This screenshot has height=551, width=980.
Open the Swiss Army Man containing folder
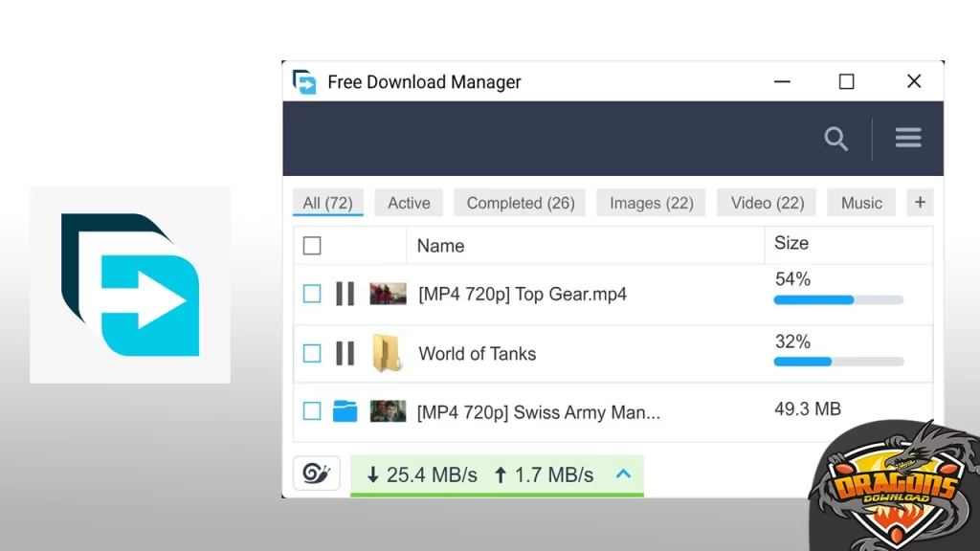point(344,412)
